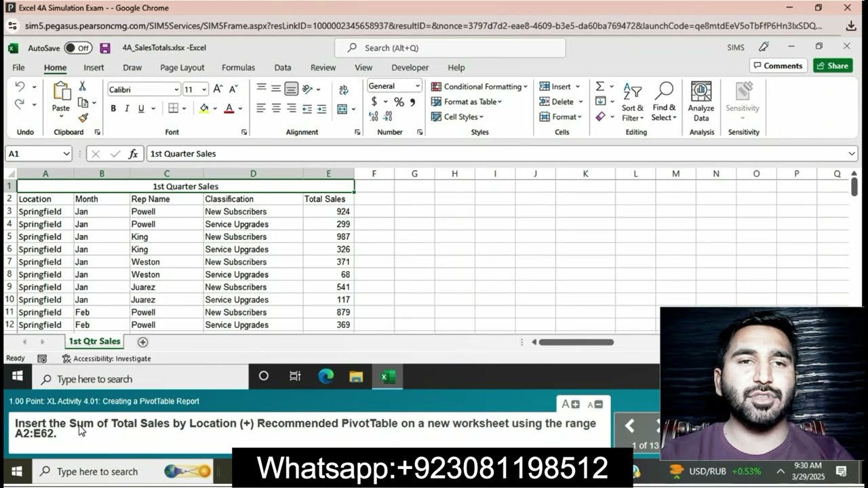Click the green Share button
The image size is (868, 488).
(833, 66)
